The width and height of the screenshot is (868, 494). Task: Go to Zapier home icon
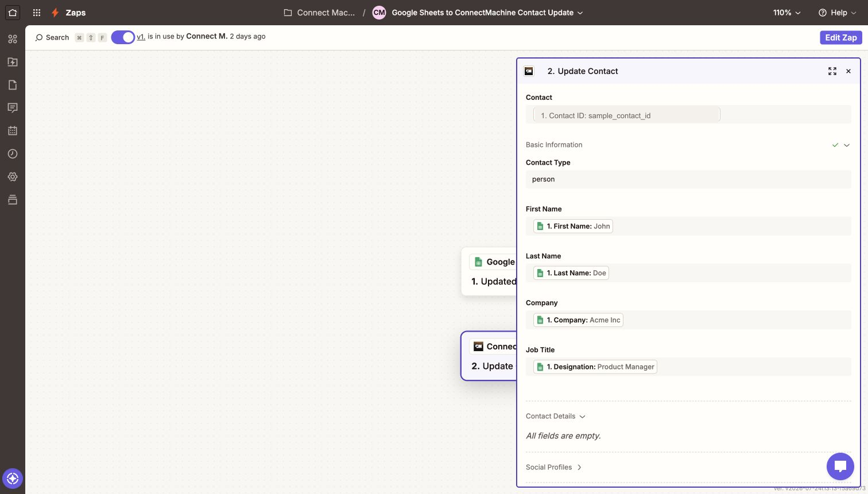point(12,12)
